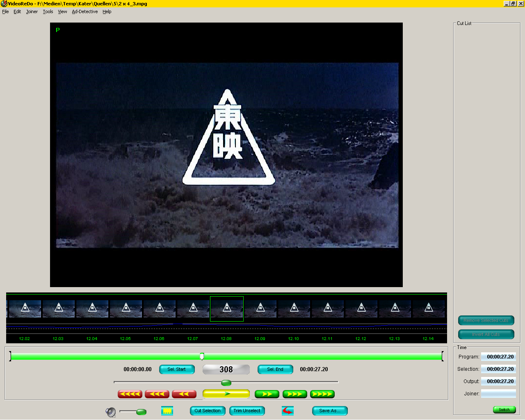Image resolution: width=525 pixels, height=420 pixels.
Task: Click the two-arrow rewind button
Action: [184, 394]
